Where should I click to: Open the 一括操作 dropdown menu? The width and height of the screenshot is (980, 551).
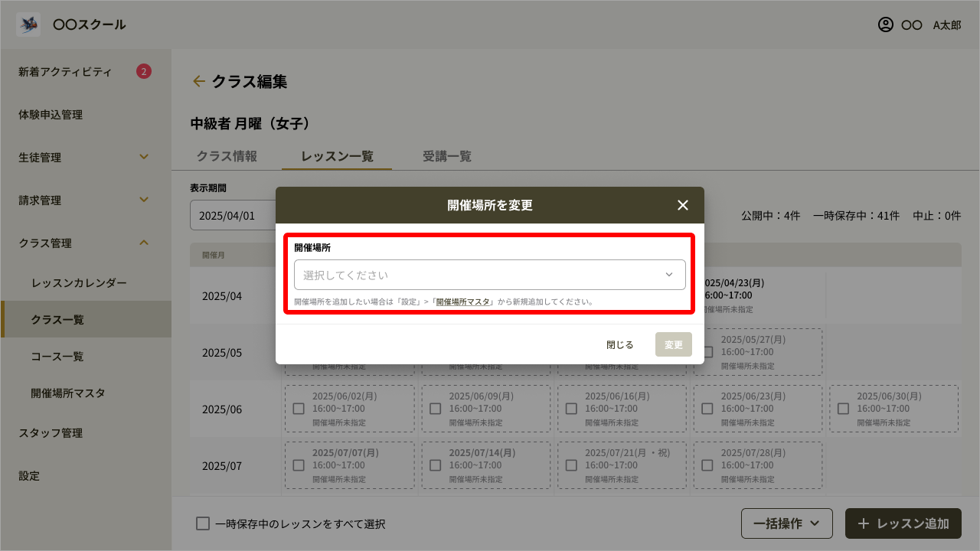(x=787, y=523)
